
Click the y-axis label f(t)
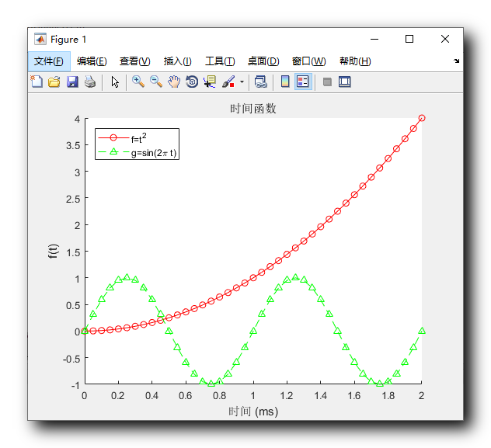click(x=53, y=252)
